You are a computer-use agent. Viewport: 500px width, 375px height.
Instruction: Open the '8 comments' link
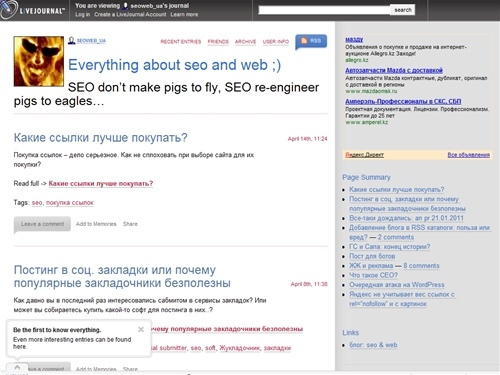(x=421, y=266)
